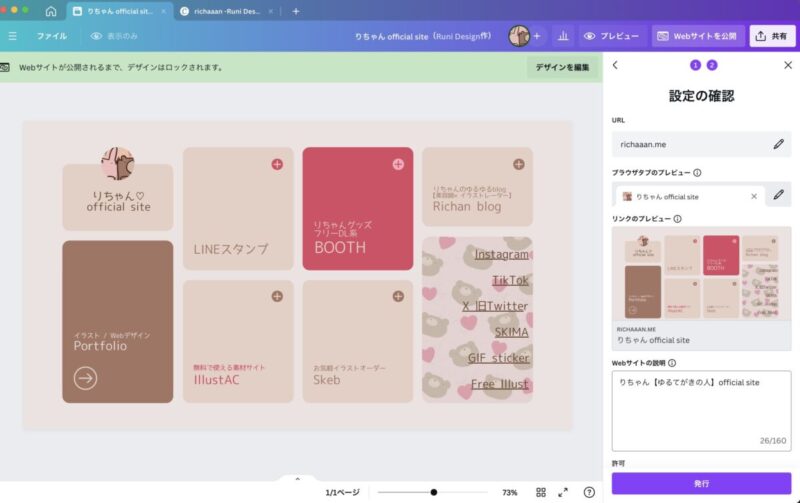Click the TikTok link
Viewport: 800px width, 503px height.
(510, 280)
